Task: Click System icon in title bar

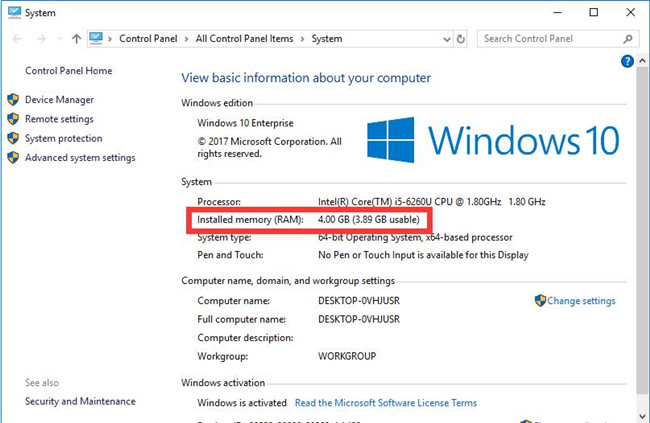Action: pyautogui.click(x=15, y=12)
